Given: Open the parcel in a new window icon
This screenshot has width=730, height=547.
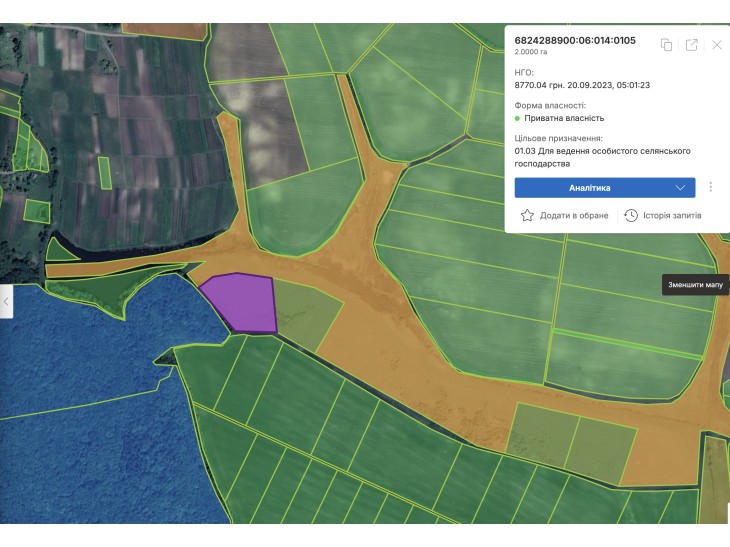Looking at the screenshot, I should 692,45.
